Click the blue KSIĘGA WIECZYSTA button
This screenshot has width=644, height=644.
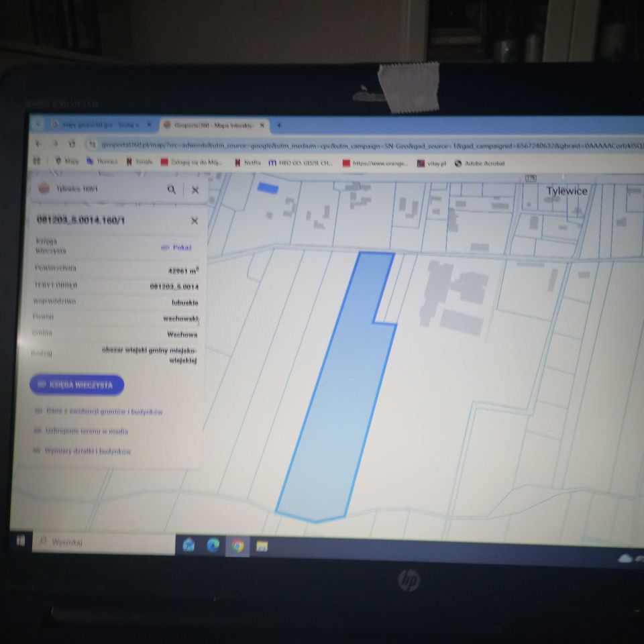click(x=76, y=385)
